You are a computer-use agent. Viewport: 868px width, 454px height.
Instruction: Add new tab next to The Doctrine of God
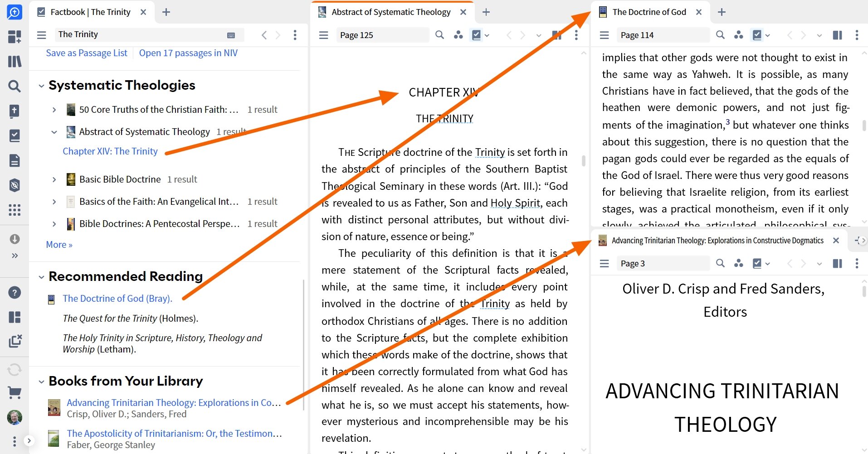click(x=722, y=12)
